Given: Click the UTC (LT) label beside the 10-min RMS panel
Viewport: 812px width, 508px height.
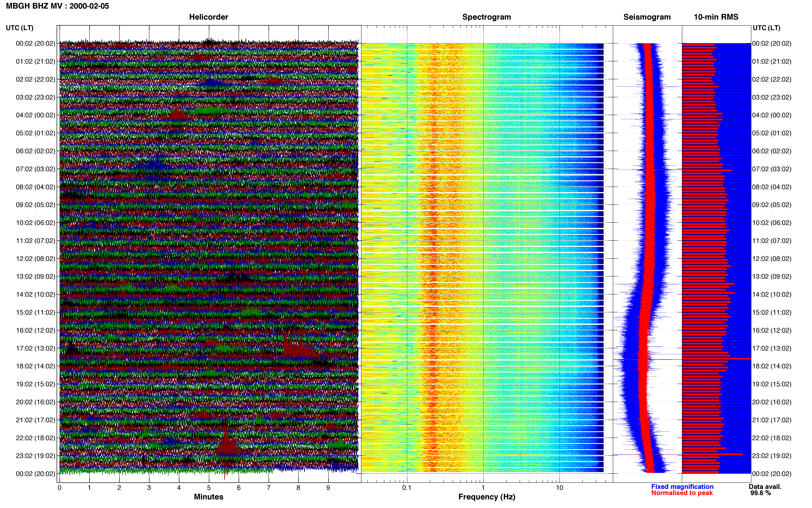Looking at the screenshot, I should tap(766, 28).
